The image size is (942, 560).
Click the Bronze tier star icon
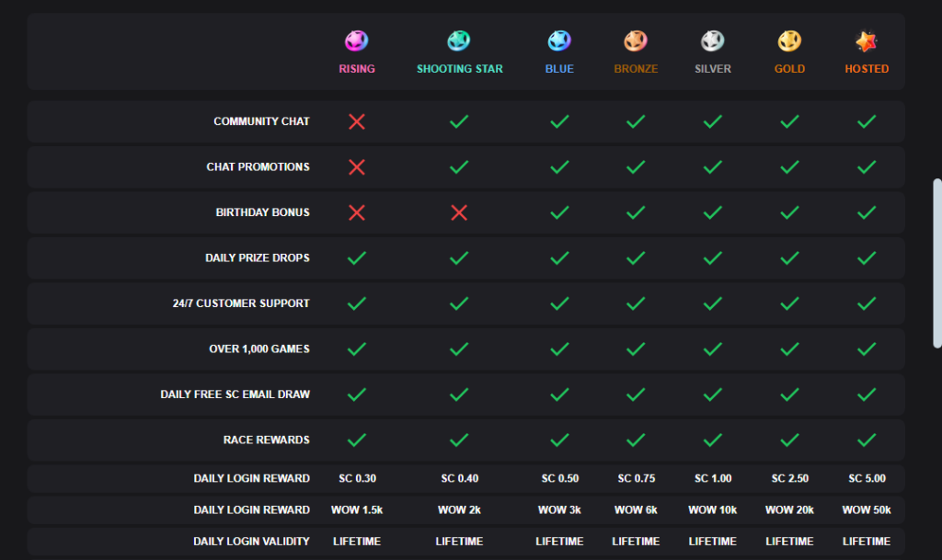click(x=636, y=41)
